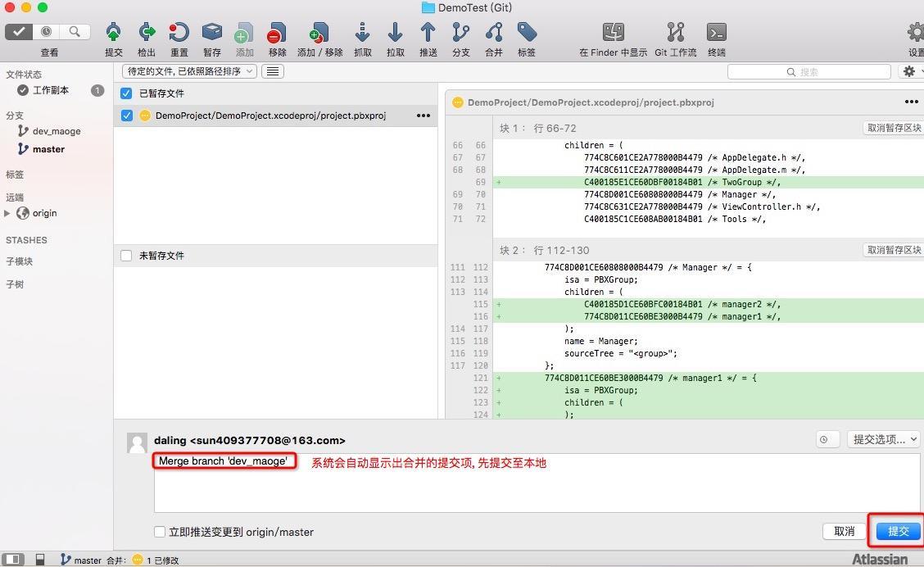Click the '1 已修改' status bar entry
The image size is (924, 567).
156,560
